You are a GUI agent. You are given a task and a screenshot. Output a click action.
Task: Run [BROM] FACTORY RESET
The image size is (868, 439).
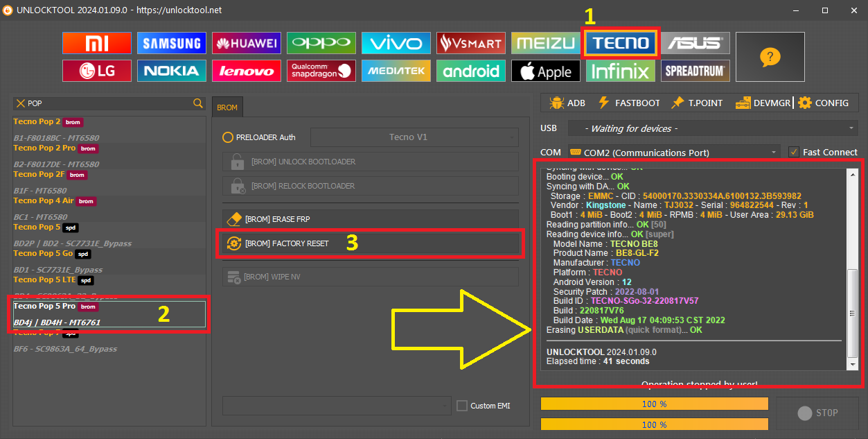(x=370, y=243)
